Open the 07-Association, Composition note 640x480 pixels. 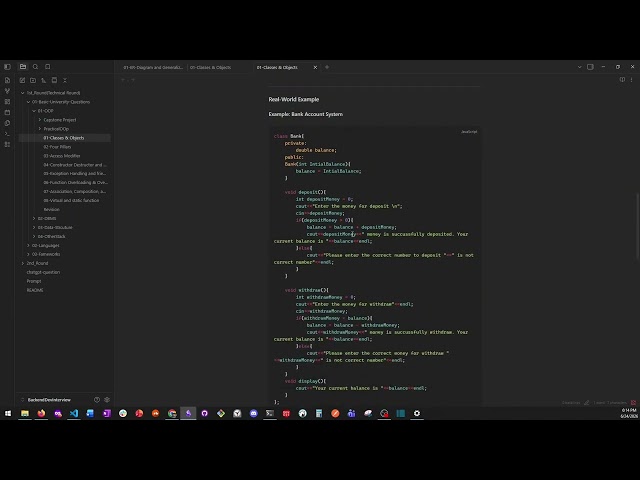pos(74,191)
